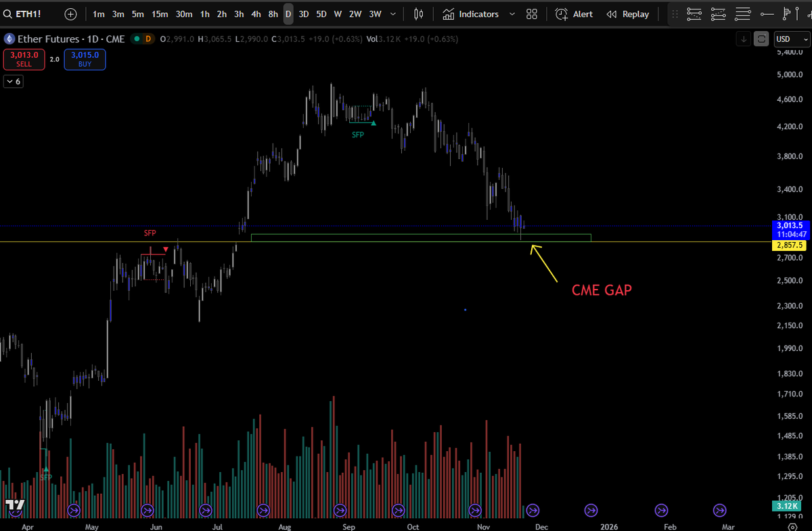The height and width of the screenshot is (531, 812).
Task: Create a new Alert
Action: point(574,14)
